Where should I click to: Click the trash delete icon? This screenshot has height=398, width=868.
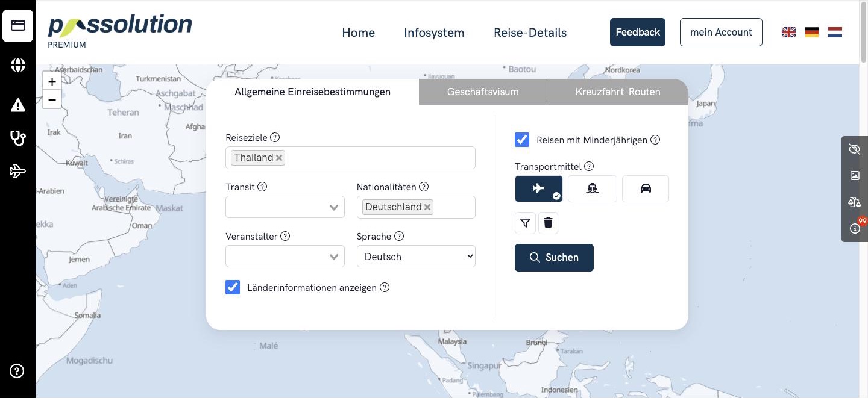click(548, 223)
